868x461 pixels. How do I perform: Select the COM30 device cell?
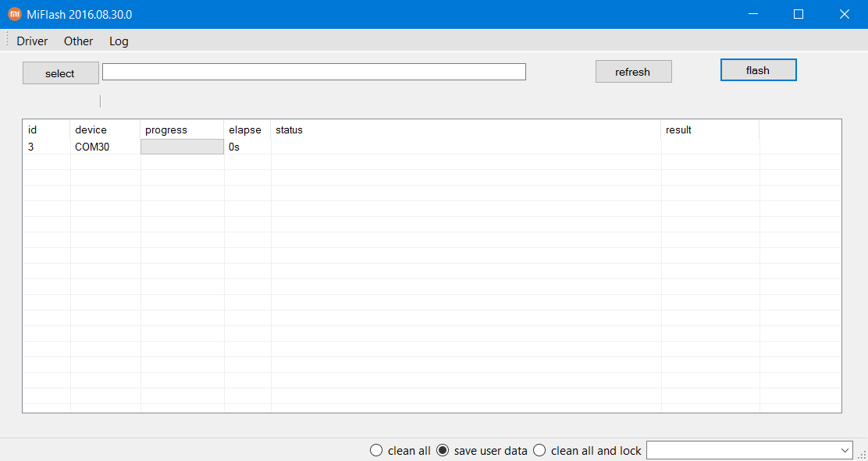(105, 147)
